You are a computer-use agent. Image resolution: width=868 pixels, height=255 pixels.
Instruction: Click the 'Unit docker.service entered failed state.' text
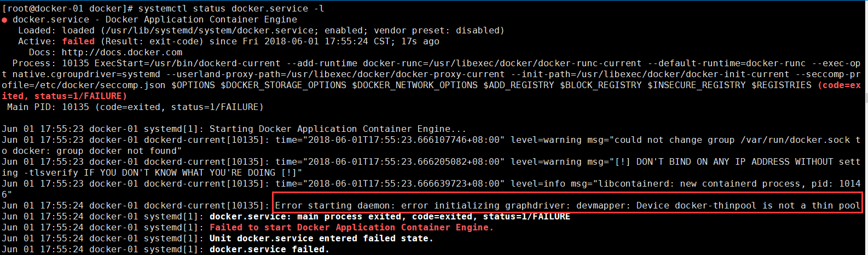pos(321,239)
